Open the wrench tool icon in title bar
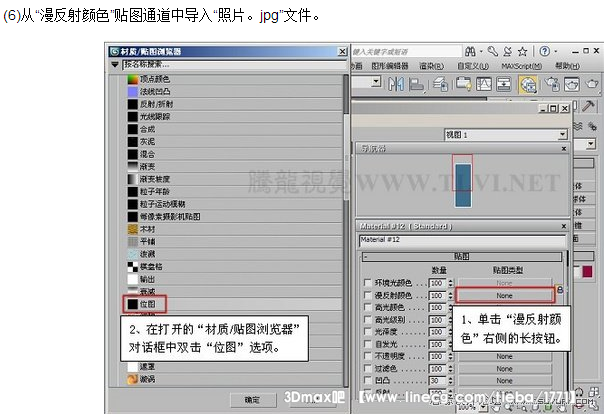Image resolution: width=605 pixels, height=414 pixels. (x=493, y=51)
